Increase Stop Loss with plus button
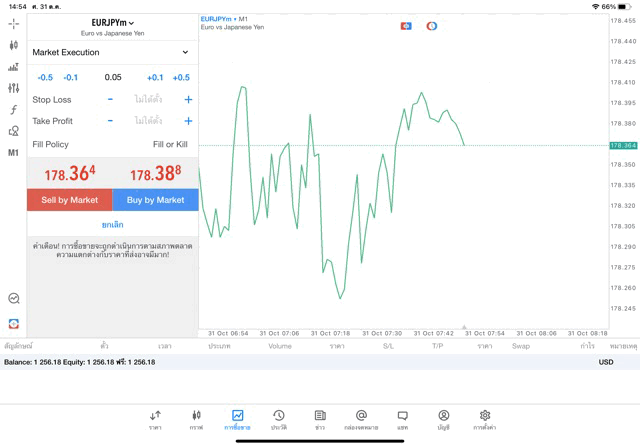This screenshot has height=447, width=640. pyautogui.click(x=188, y=99)
